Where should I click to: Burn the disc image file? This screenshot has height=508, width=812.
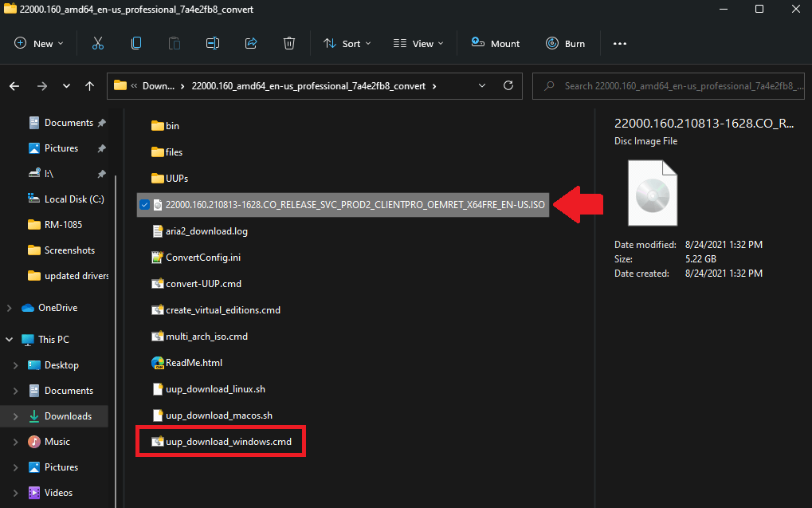coord(566,44)
